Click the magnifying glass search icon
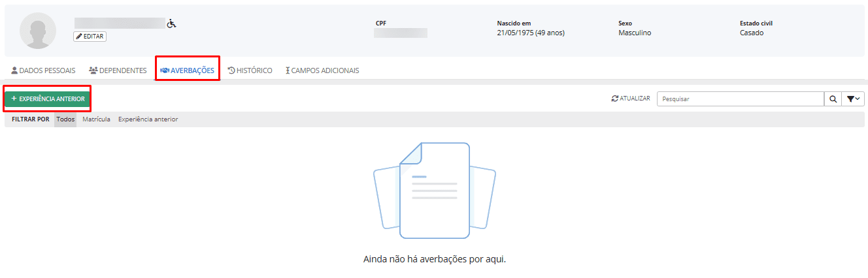Screen dimensions: 868x278 pyautogui.click(x=833, y=99)
